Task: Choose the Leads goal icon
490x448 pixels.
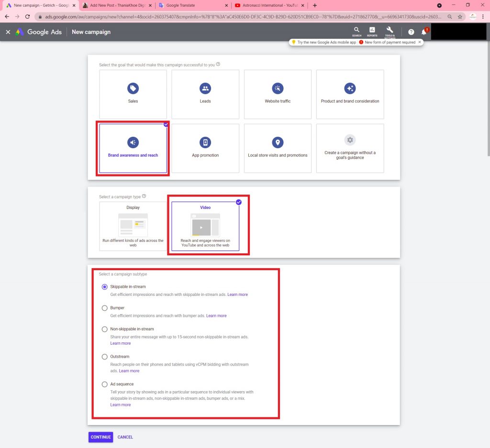Action: 205,88
